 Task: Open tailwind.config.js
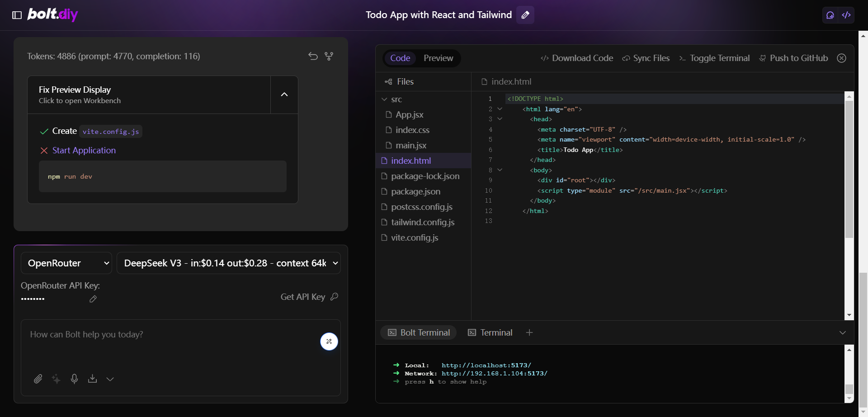tap(423, 222)
